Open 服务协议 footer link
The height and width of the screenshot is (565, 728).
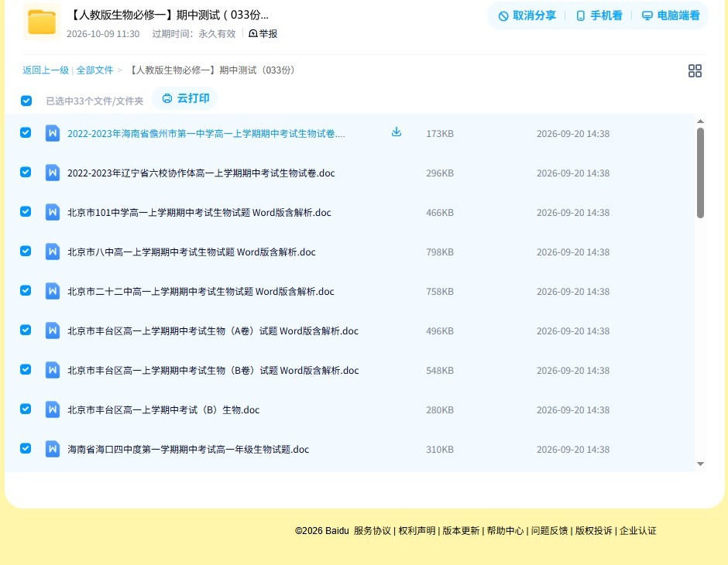coord(373,531)
